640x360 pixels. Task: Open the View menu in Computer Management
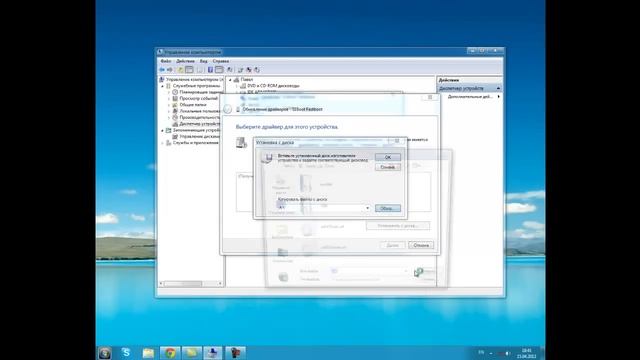pyautogui.click(x=204, y=61)
